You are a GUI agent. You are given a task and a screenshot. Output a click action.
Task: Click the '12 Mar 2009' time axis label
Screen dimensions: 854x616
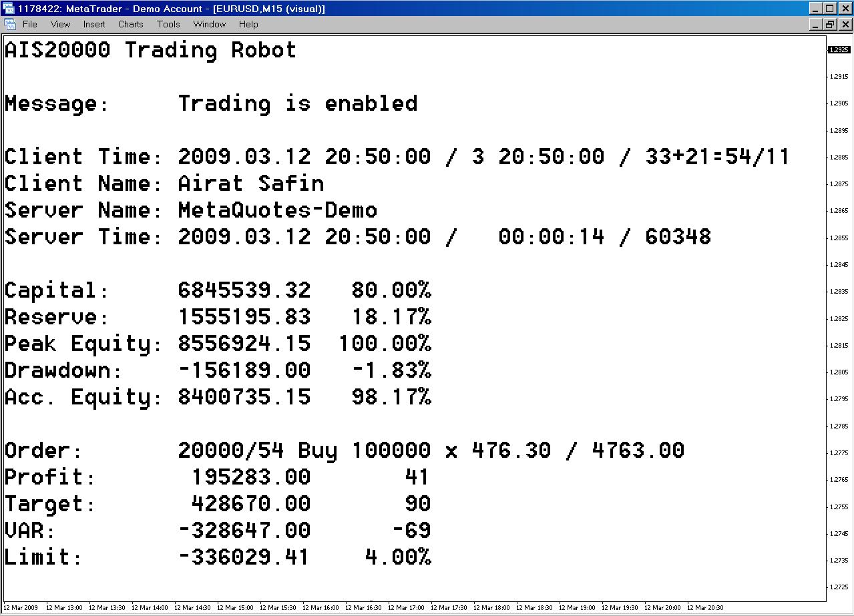pos(22,608)
